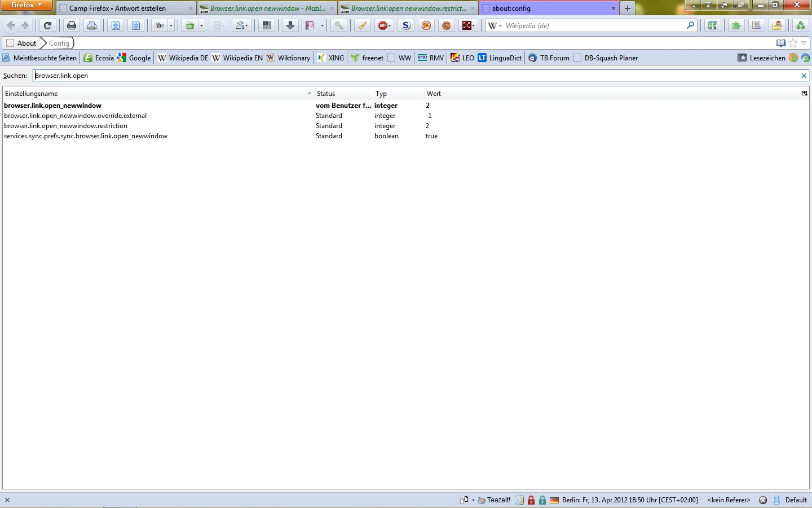Image resolution: width=812 pixels, height=508 pixels.
Task: Click the magnifier search icon in Wikipedia search box
Action: 690,25
